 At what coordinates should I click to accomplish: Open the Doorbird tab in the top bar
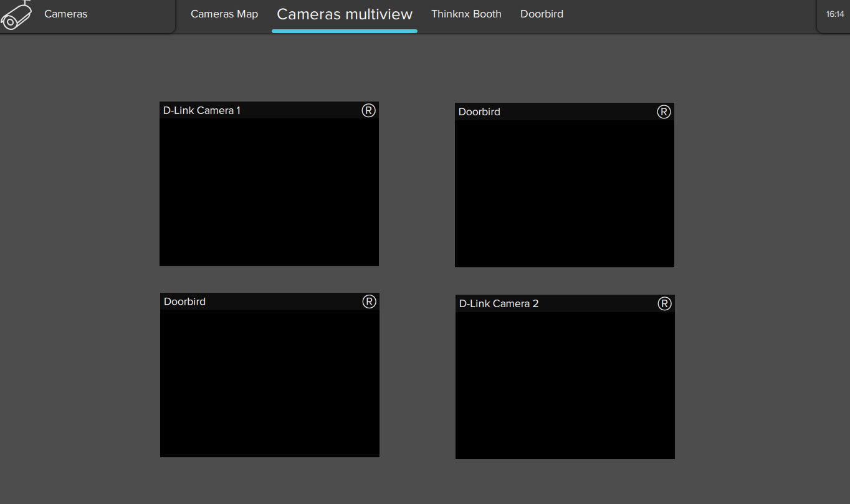click(x=542, y=14)
